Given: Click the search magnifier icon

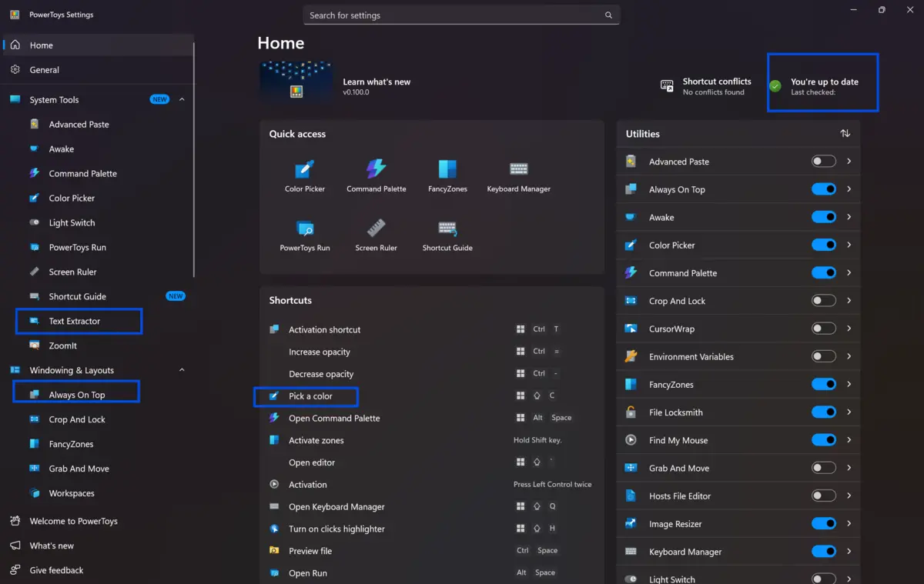Looking at the screenshot, I should [x=608, y=15].
